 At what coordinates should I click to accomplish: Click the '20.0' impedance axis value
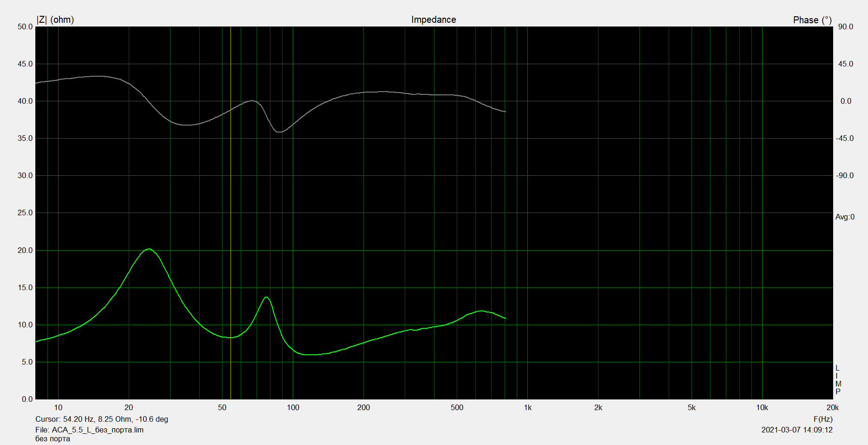pos(25,250)
